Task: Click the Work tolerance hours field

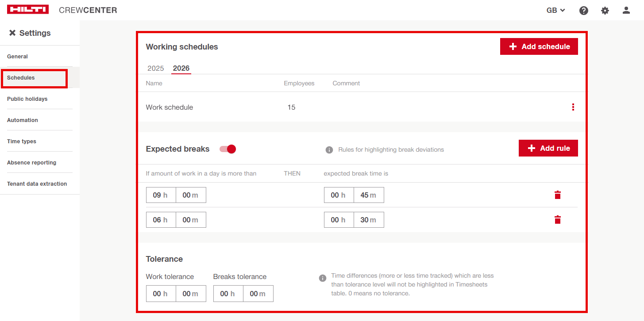Action: [161, 294]
